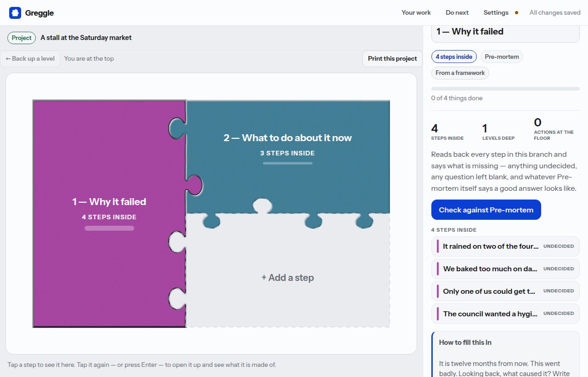Select the purple Why it failed puzzle piece
This screenshot has width=588, height=377.
coord(109,214)
